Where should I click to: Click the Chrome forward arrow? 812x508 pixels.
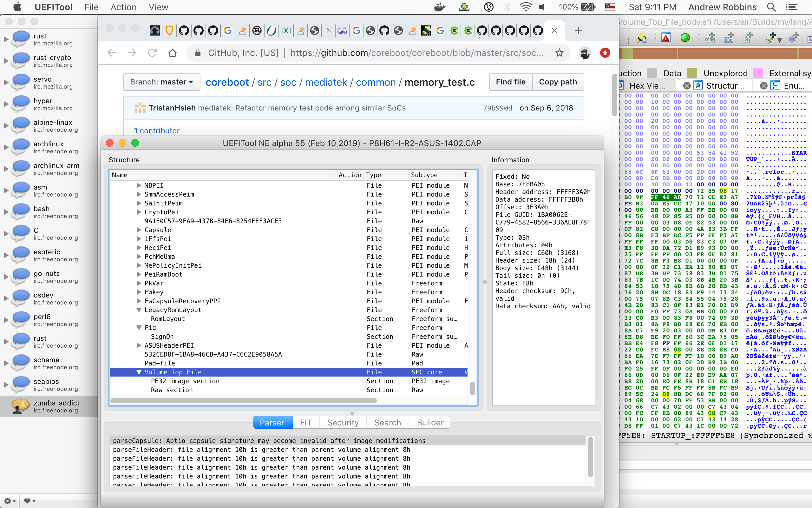pos(132,53)
